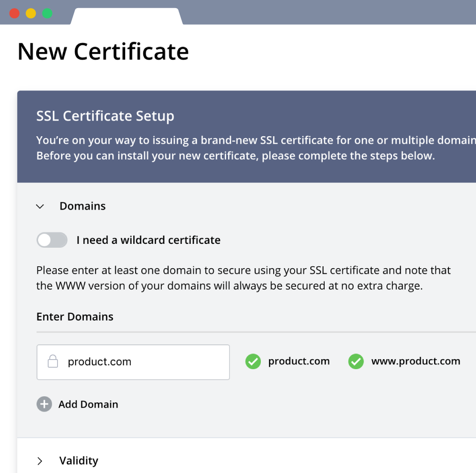Select the product.com domain input field
Image resolution: width=476 pixels, height=473 pixels.
coord(133,362)
